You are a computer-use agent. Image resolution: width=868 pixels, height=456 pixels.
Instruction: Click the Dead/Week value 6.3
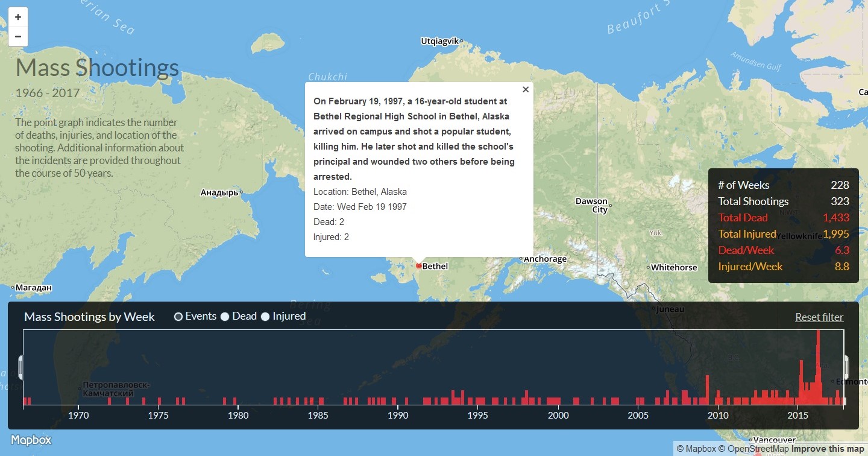tap(842, 250)
